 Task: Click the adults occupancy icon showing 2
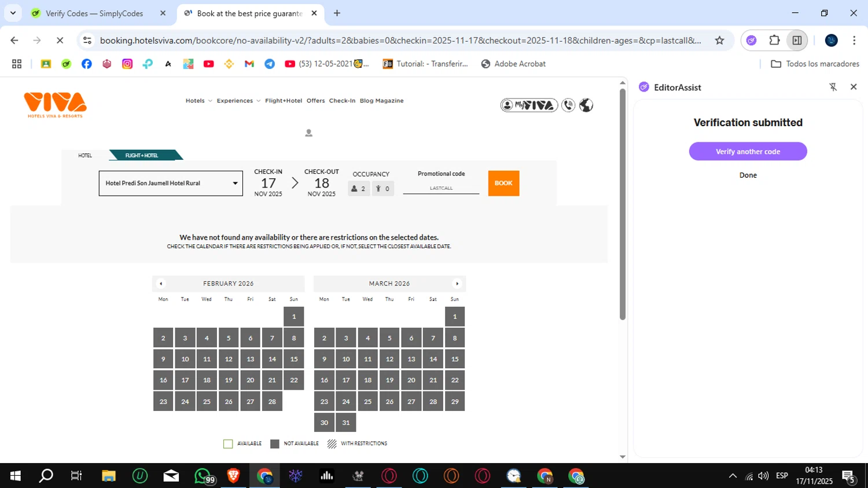coord(359,189)
